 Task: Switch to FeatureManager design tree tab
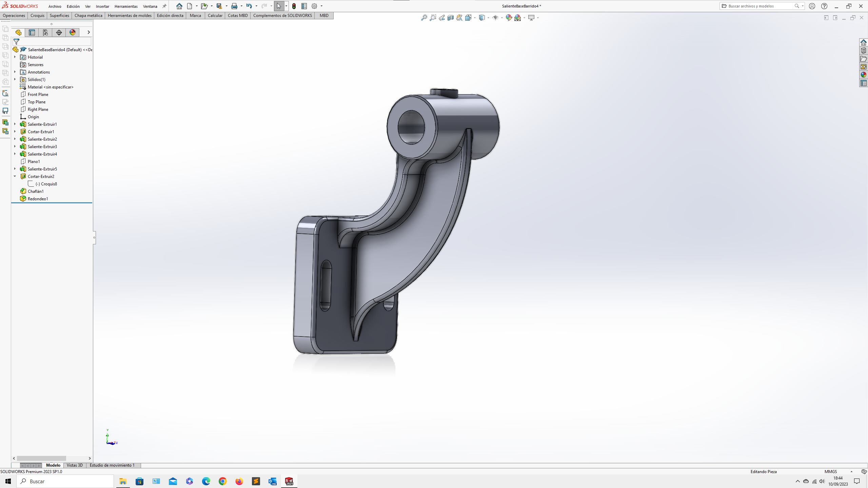click(x=18, y=33)
